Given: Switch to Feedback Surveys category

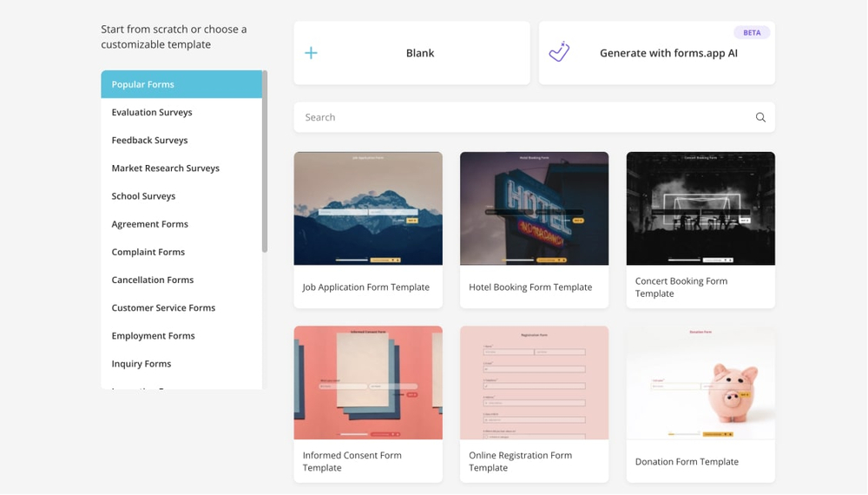Looking at the screenshot, I should 149,140.
